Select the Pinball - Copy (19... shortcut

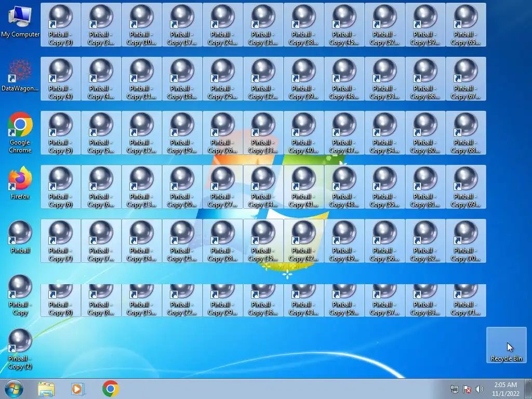(182, 132)
